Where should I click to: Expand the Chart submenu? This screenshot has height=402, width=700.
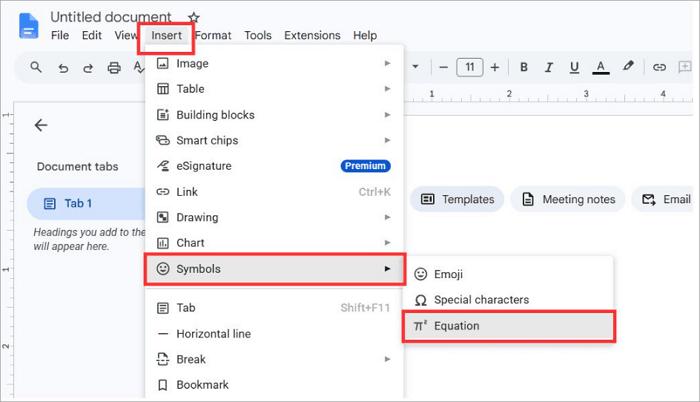(x=274, y=243)
